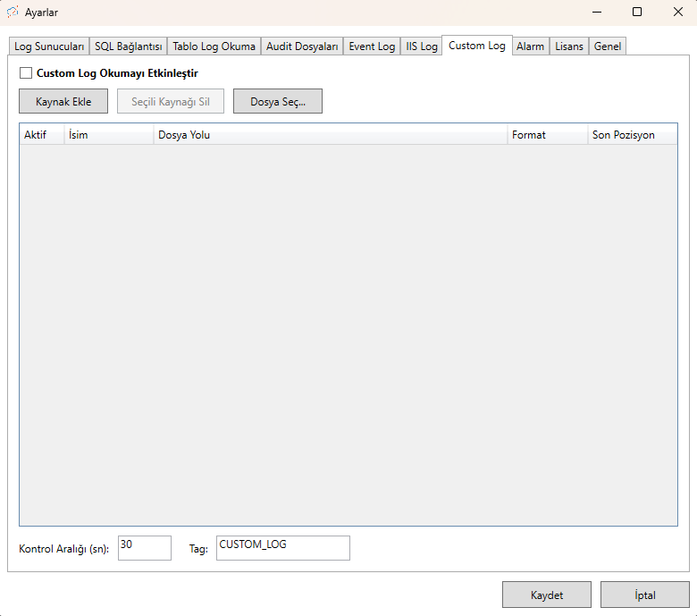Cancel with the İptal button

pos(644,595)
